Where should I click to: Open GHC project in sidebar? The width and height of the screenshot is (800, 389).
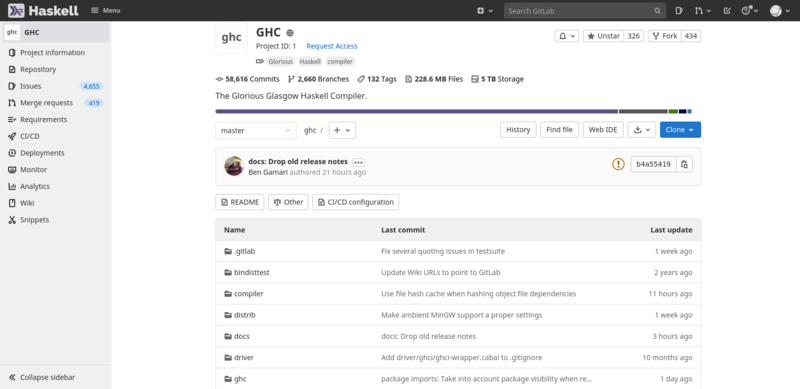[x=55, y=33]
